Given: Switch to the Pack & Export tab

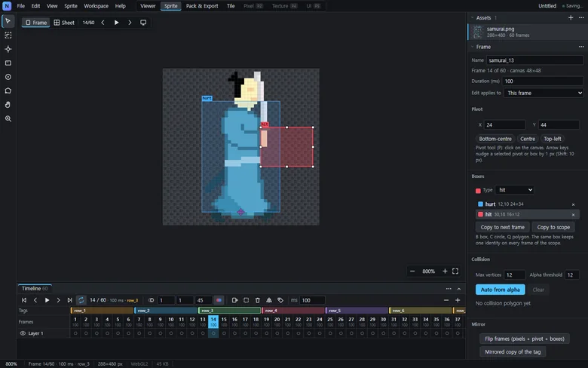Looking at the screenshot, I should coord(202,6).
